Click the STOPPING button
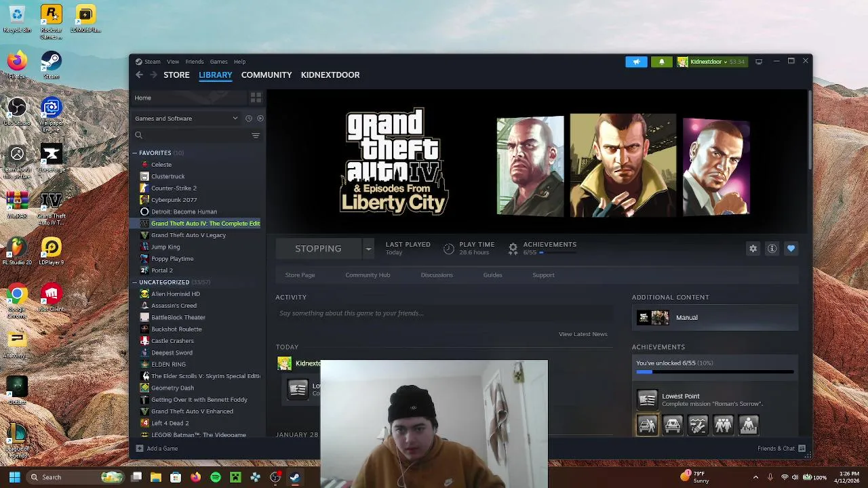Screen dimensions: 868x488 (318, 249)
